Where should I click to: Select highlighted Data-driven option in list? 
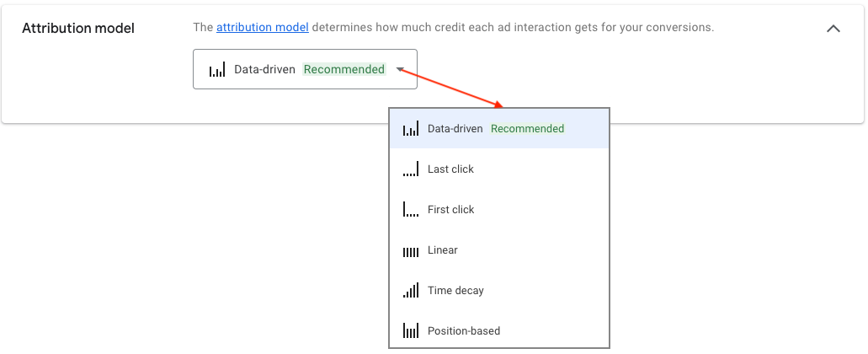pos(498,128)
